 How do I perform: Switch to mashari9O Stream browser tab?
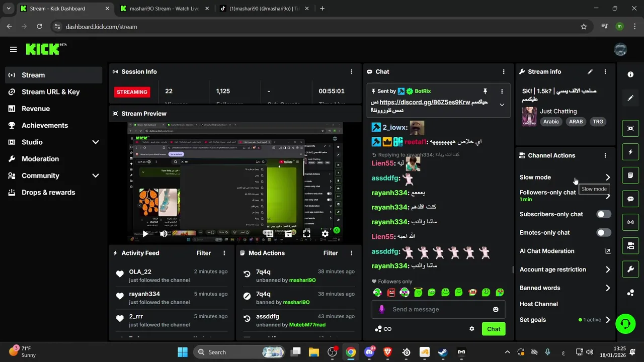165,9
